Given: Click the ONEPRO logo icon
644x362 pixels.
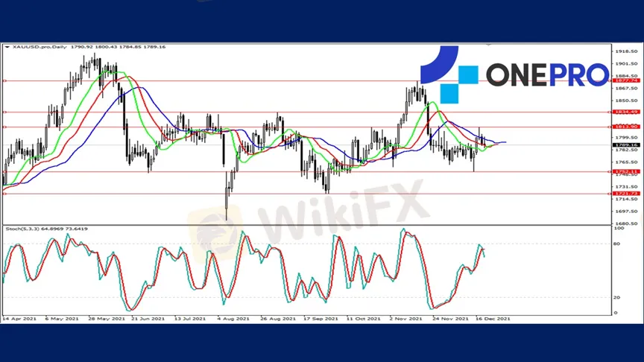Looking at the screenshot, I should tap(449, 74).
